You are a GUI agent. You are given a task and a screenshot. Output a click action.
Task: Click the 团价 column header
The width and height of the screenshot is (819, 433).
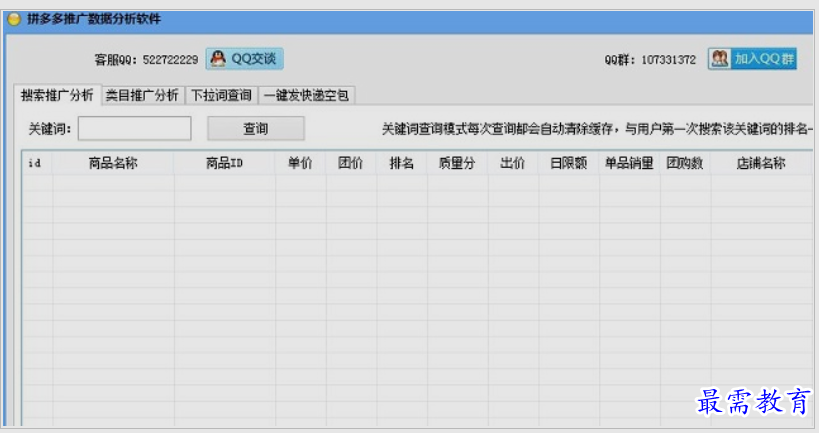(350, 163)
